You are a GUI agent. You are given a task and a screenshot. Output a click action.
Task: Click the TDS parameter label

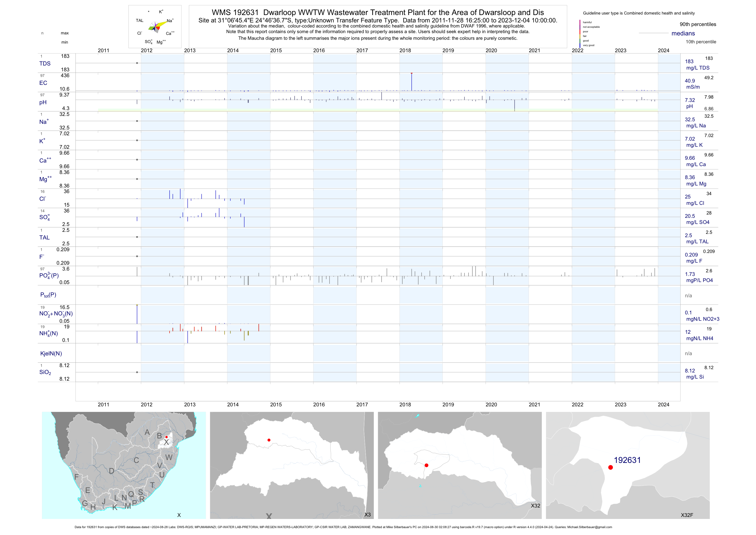tap(45, 64)
